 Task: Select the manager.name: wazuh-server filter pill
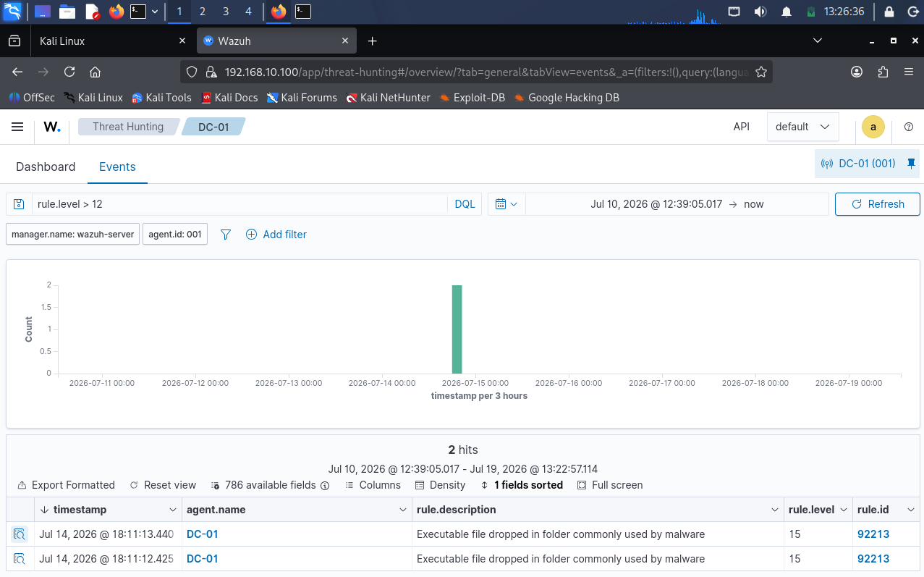coord(73,235)
